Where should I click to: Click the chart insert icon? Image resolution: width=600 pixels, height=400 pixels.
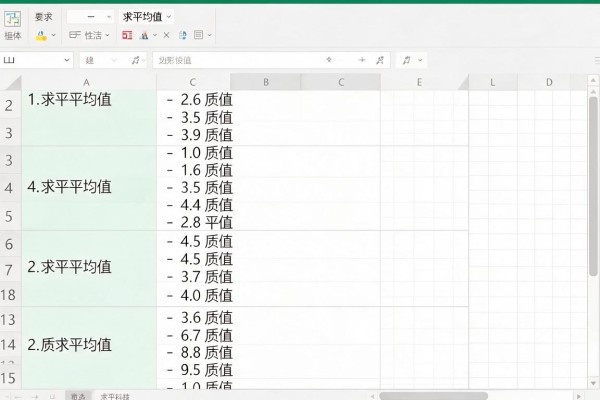pyautogui.click(x=144, y=36)
